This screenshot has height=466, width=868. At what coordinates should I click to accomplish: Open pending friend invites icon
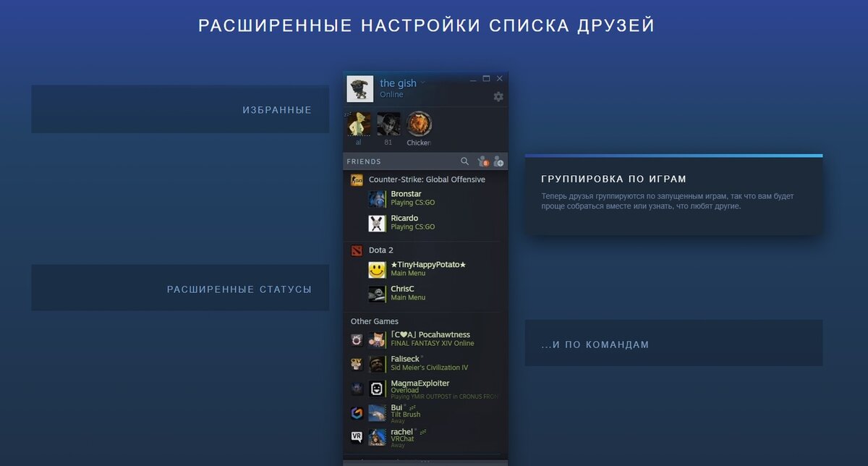pos(483,161)
